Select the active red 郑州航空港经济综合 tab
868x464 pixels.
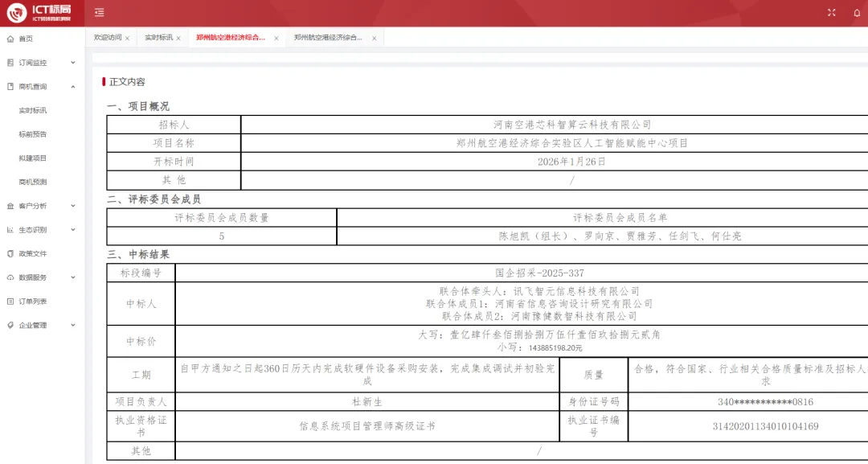tap(231, 38)
